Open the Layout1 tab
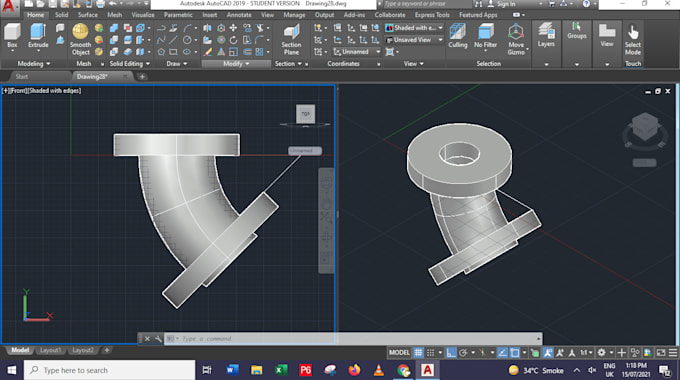This screenshot has width=680, height=380. [x=50, y=350]
